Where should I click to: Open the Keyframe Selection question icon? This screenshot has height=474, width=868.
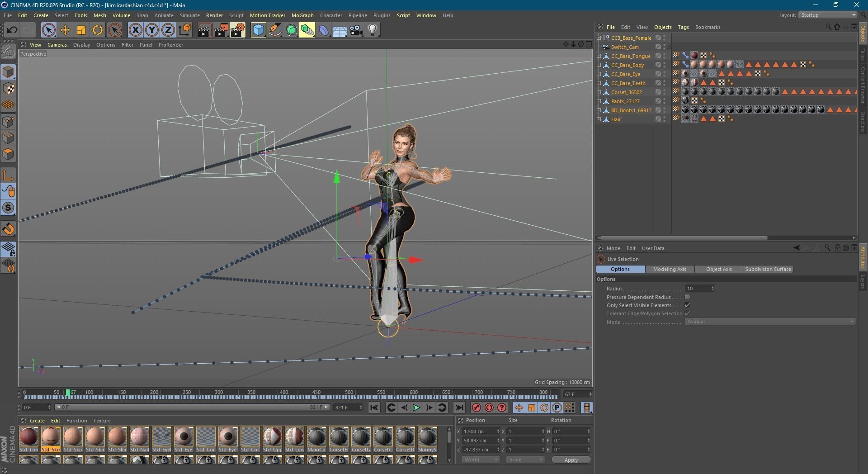[x=501, y=408]
